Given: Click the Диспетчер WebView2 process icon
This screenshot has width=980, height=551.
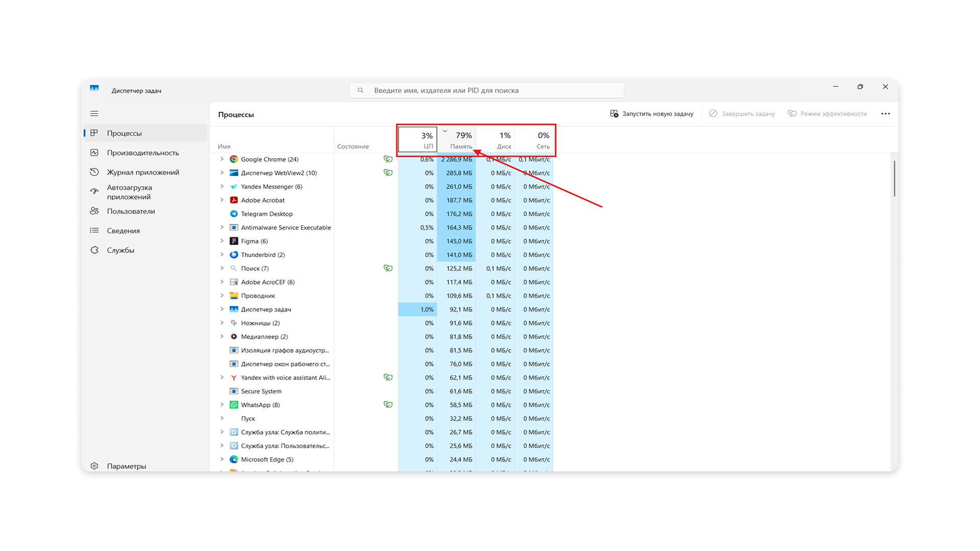Looking at the screenshot, I should click(x=234, y=173).
